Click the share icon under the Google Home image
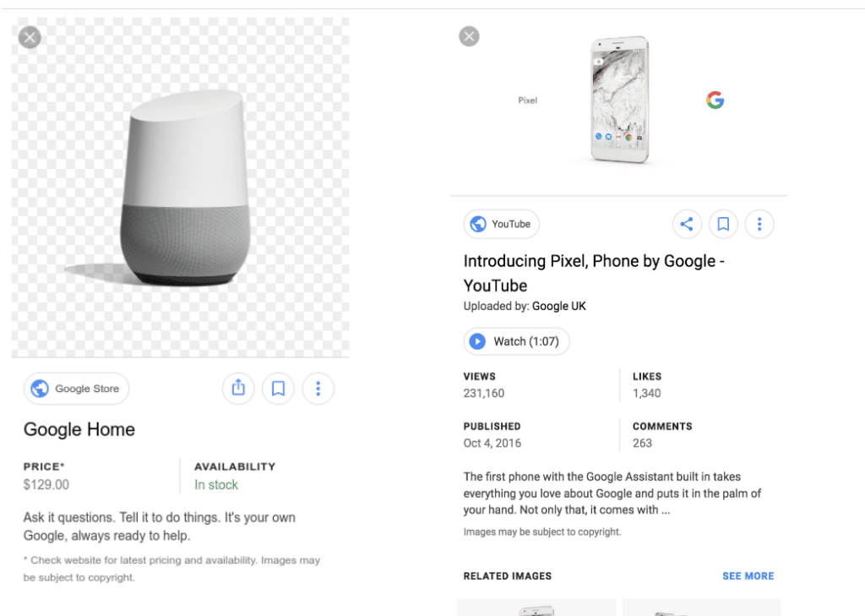The width and height of the screenshot is (865, 616). (x=237, y=388)
